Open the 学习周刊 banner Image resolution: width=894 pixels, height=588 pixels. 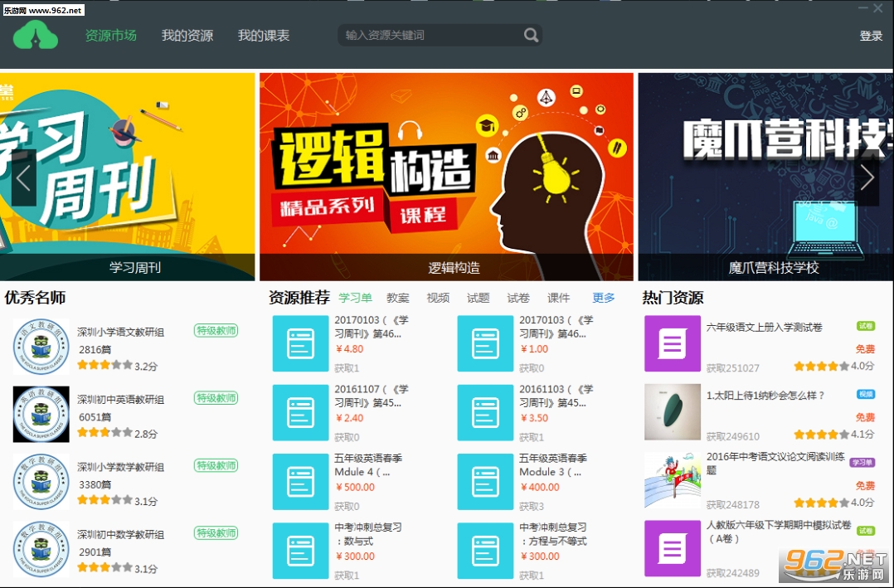pos(127,176)
